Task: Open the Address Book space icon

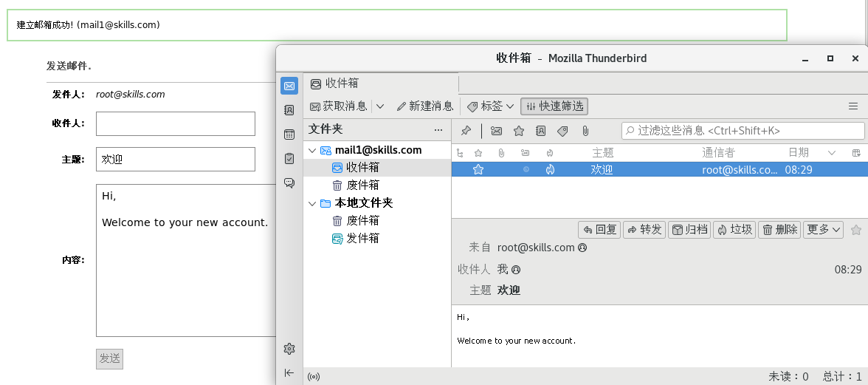Action: tap(289, 110)
